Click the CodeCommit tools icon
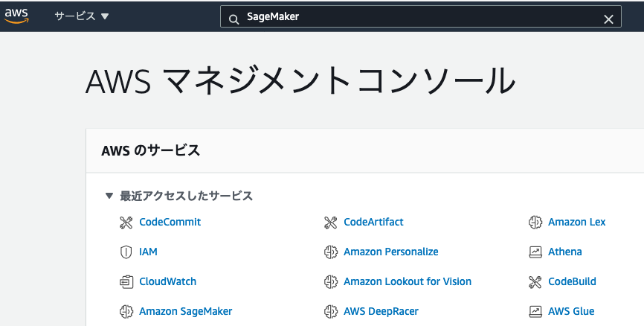Viewport: 644px width, 326px height. click(x=126, y=223)
